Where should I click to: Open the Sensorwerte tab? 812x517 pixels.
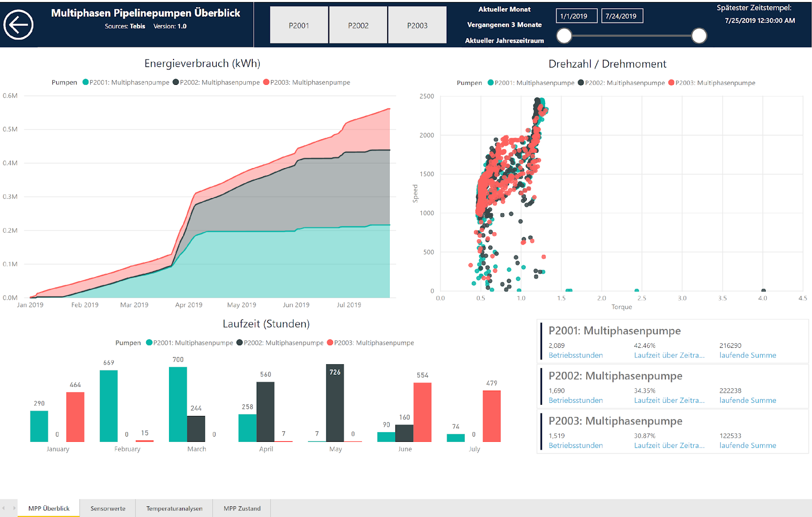click(108, 508)
